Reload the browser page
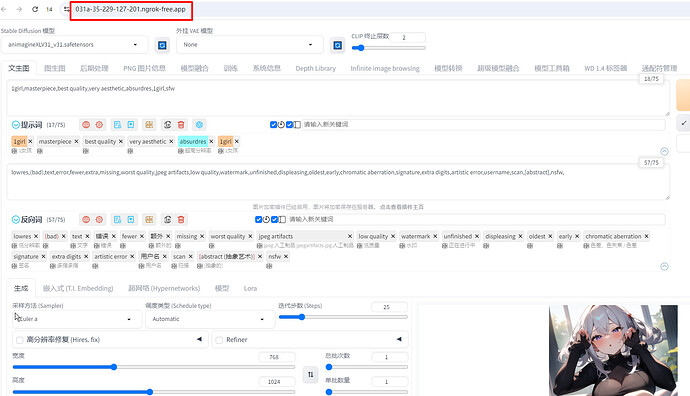The width and height of the screenshot is (690, 396). coord(35,9)
